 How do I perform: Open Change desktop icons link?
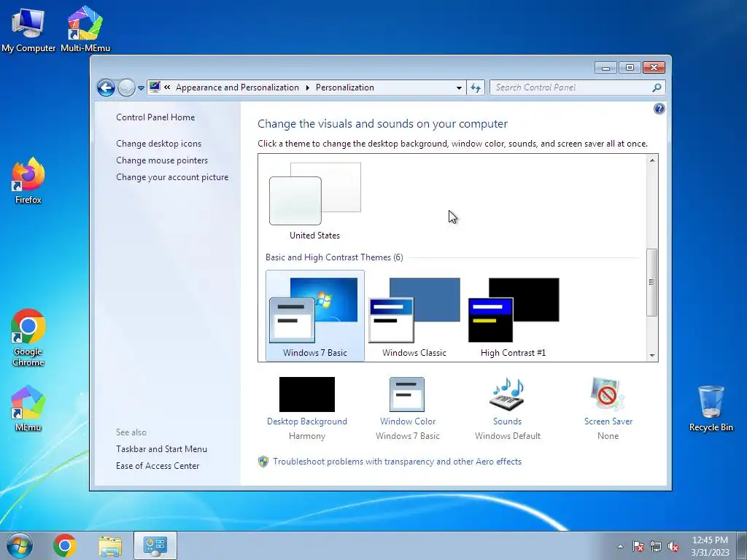point(158,144)
